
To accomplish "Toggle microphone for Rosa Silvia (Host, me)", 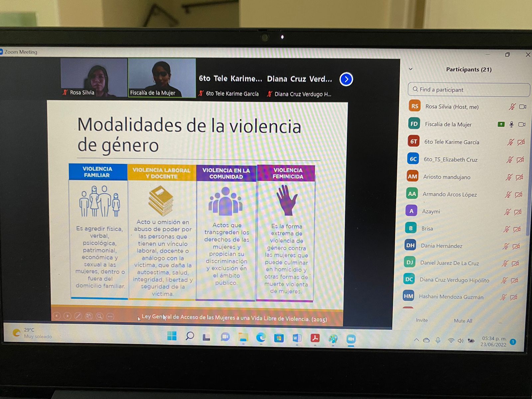I will click(x=512, y=107).
